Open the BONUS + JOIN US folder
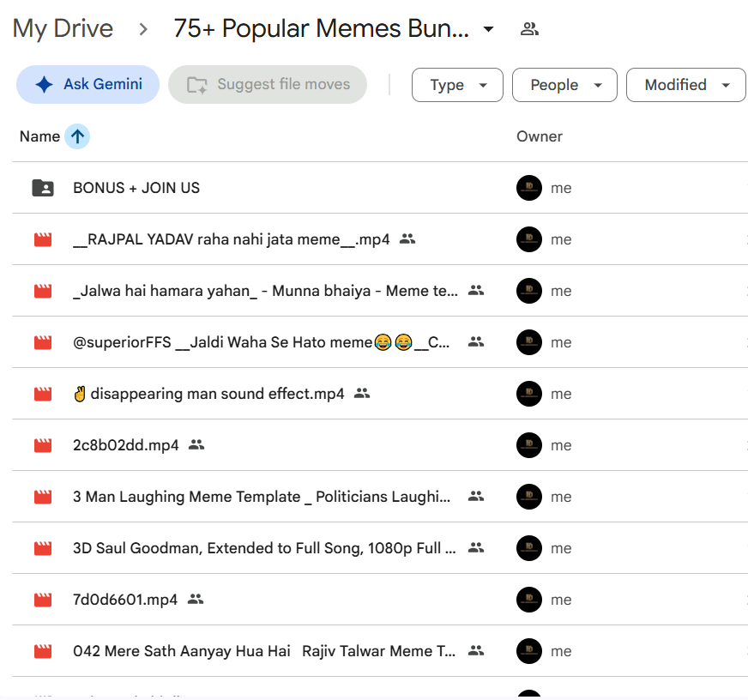Viewport: 748px width, 700px height. (x=136, y=188)
